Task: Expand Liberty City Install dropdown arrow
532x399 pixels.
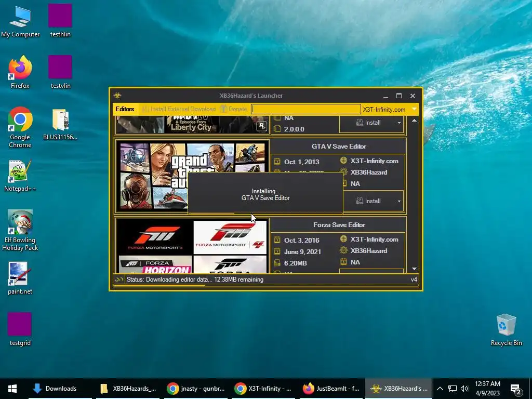Action: [399, 123]
